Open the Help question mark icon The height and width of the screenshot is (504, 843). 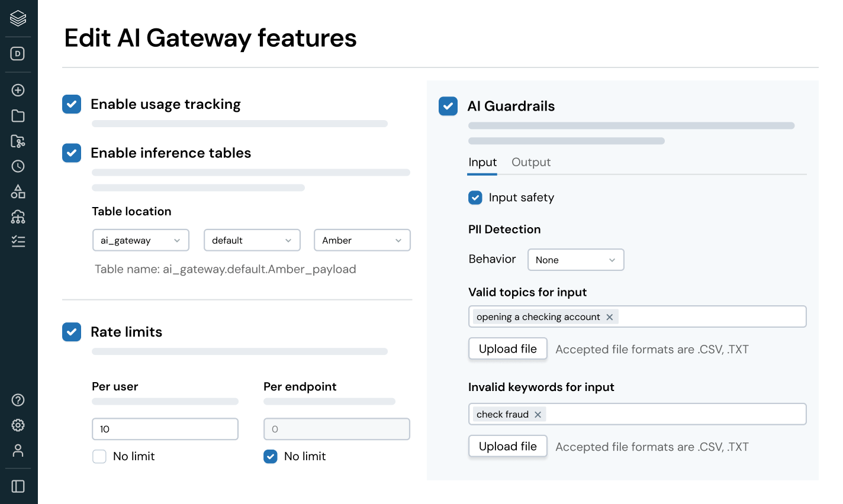pos(18,400)
